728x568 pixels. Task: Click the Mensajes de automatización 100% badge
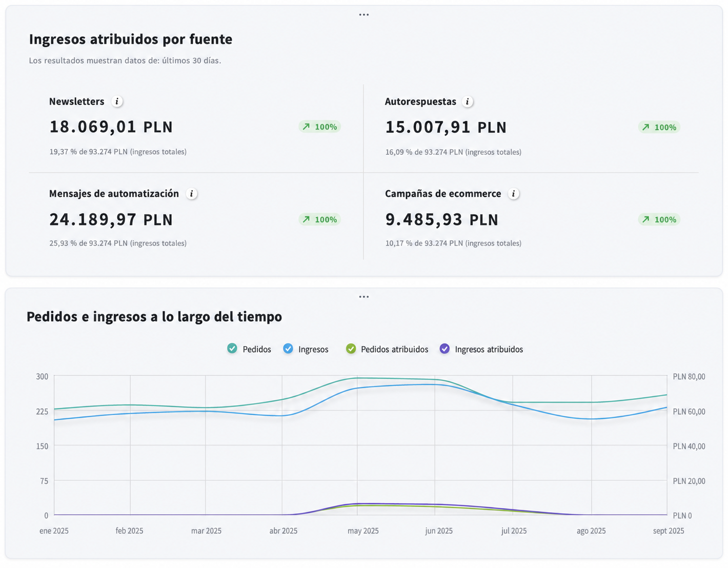(x=320, y=219)
